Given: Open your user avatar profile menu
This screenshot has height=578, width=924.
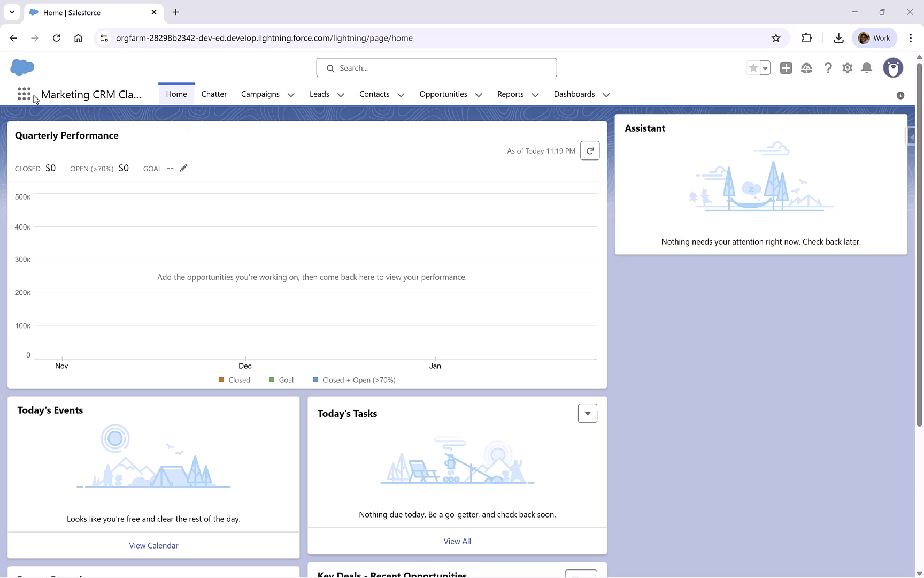Looking at the screenshot, I should (x=894, y=68).
